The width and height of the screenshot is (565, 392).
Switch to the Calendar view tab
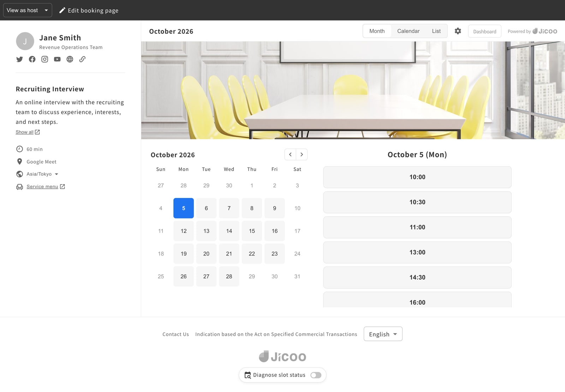[x=408, y=31]
